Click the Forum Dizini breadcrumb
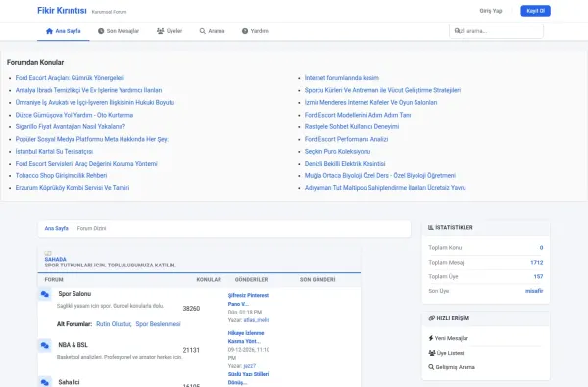Image resolution: width=588 pixels, height=387 pixels. click(x=91, y=228)
